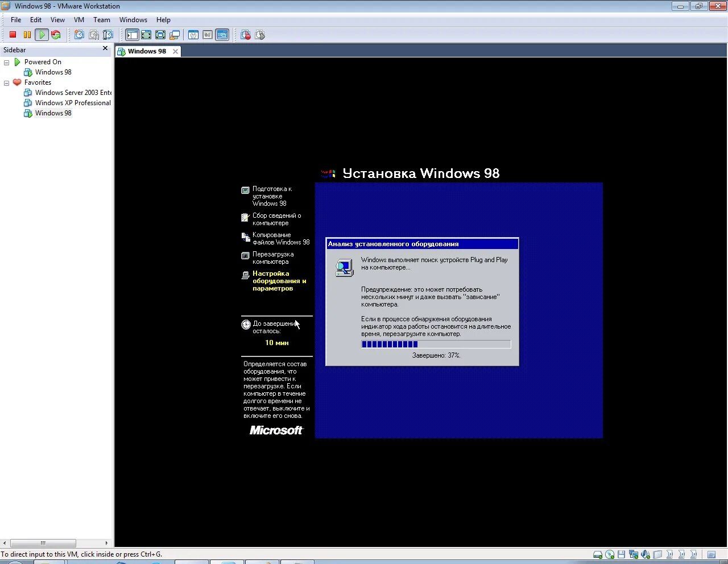Click the sound adapter status icon
This screenshot has width=728, height=564.
645,554
